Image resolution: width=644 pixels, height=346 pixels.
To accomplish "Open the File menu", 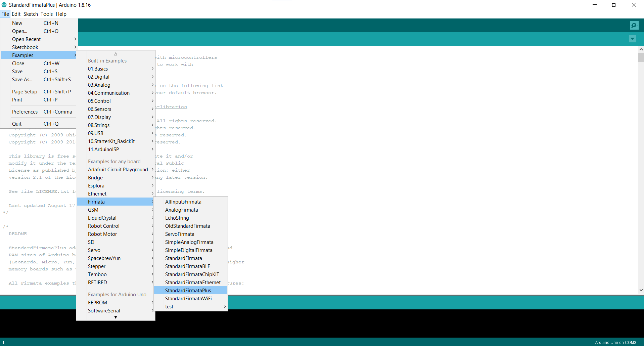I will (5, 14).
